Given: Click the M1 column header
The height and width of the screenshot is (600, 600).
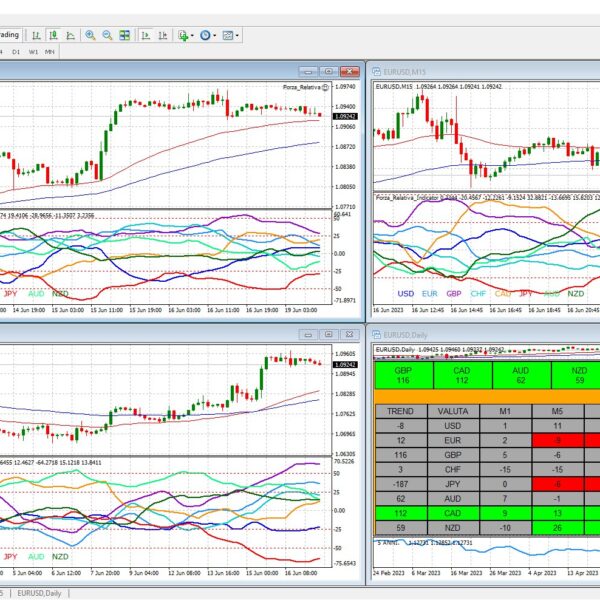Looking at the screenshot, I should coord(505,411).
